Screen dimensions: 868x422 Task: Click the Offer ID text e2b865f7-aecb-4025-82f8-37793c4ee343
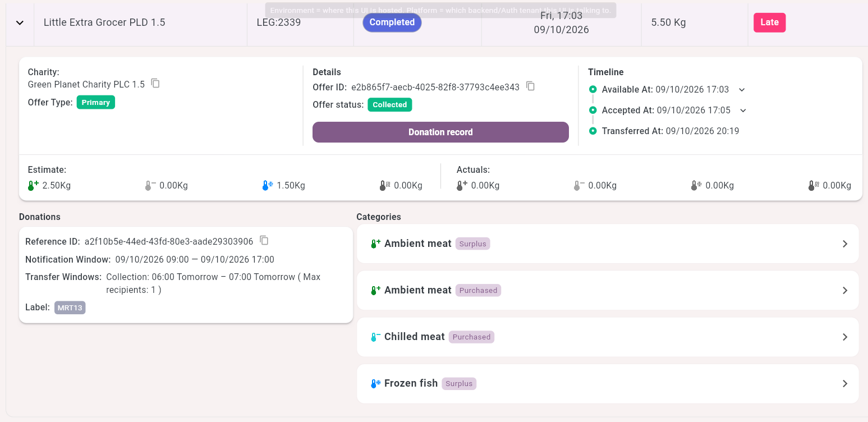click(435, 87)
